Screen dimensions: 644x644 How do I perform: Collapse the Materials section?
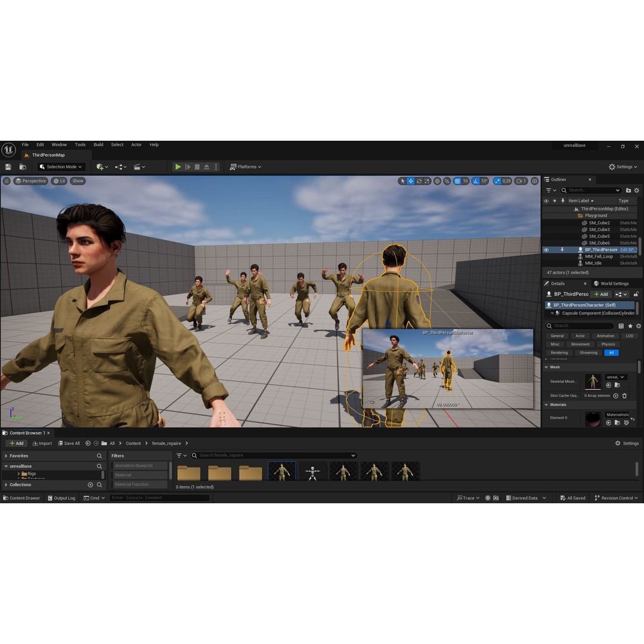(x=547, y=405)
